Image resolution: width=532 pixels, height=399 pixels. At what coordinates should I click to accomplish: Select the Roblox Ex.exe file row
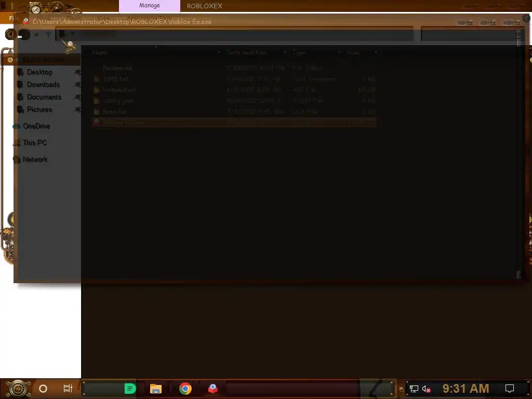point(234,123)
